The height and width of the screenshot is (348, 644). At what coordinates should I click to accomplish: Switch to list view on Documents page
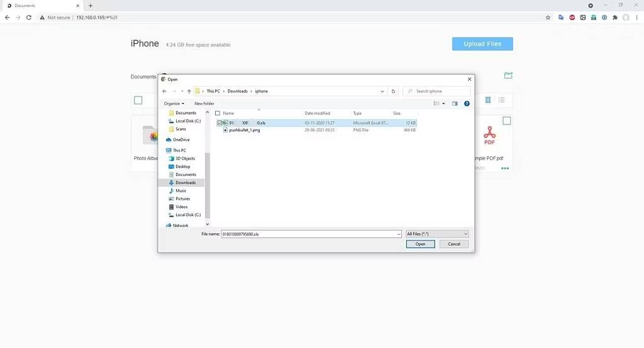pyautogui.click(x=501, y=100)
